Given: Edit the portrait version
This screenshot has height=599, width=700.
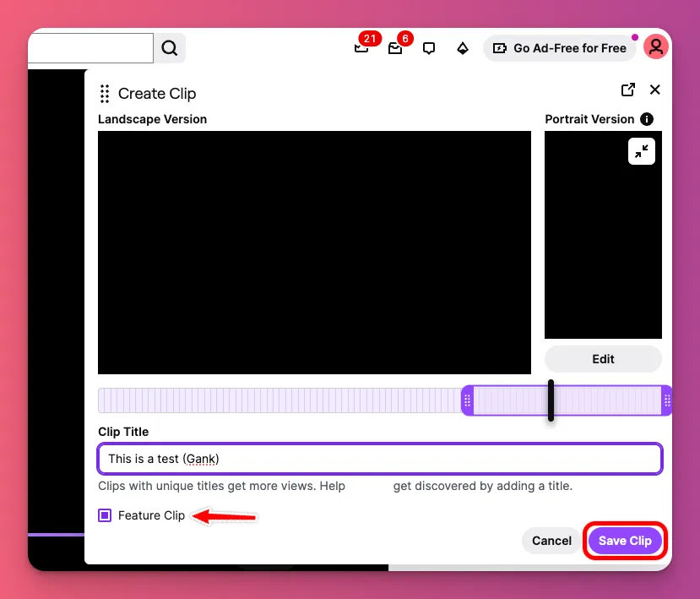Looking at the screenshot, I should coord(602,358).
